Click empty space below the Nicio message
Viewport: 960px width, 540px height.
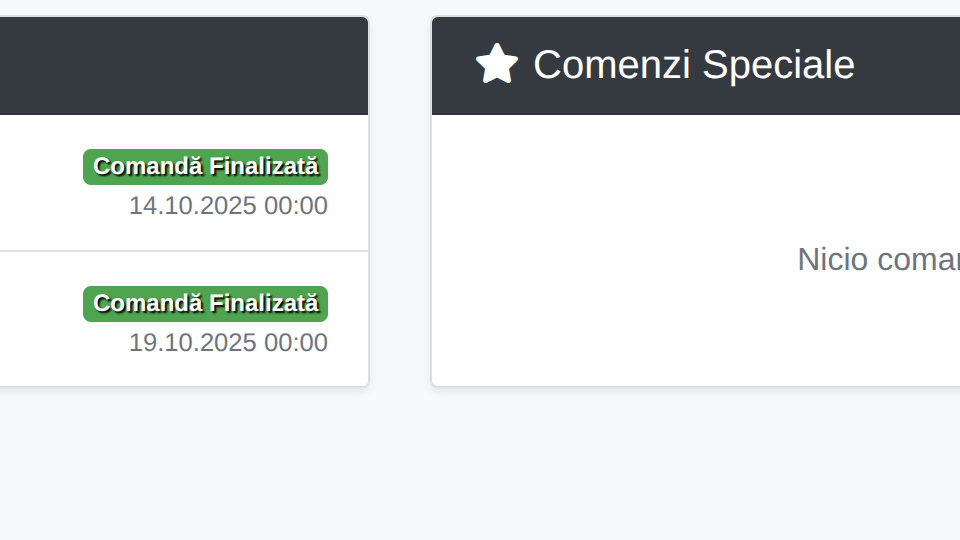[700, 340]
